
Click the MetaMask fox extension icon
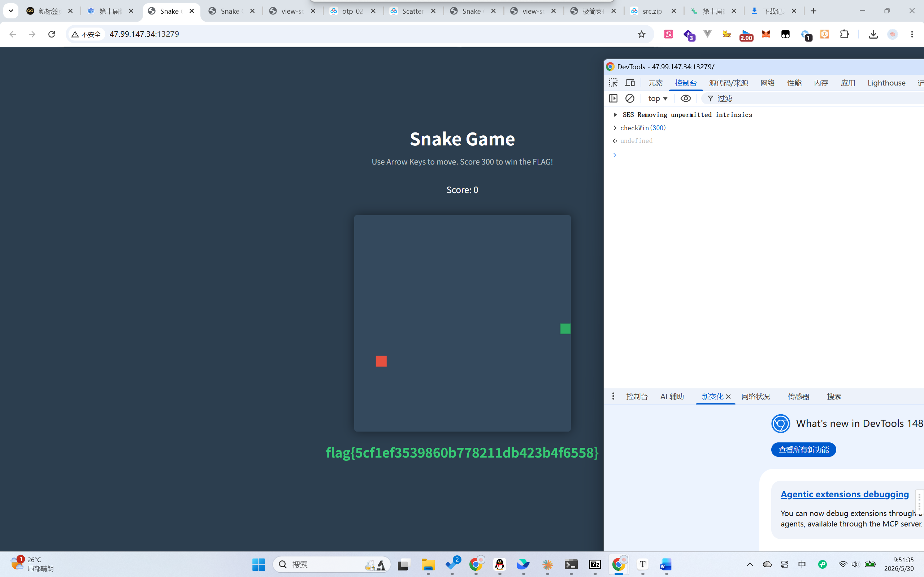click(766, 34)
